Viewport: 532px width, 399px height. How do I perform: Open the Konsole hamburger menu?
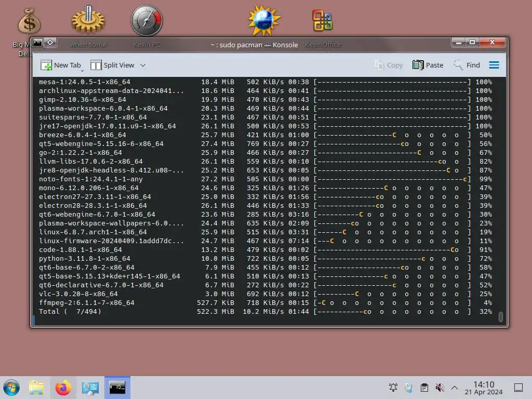pos(494,65)
